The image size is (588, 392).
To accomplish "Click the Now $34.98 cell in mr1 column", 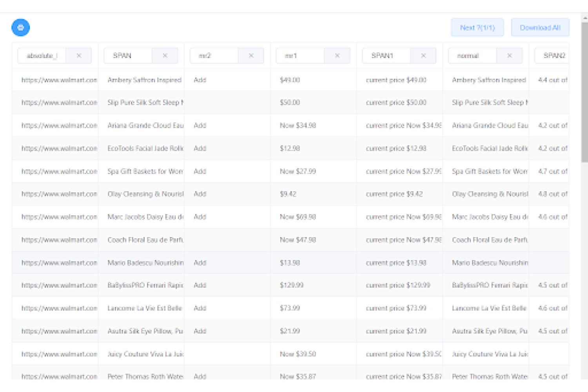I will coord(298,125).
